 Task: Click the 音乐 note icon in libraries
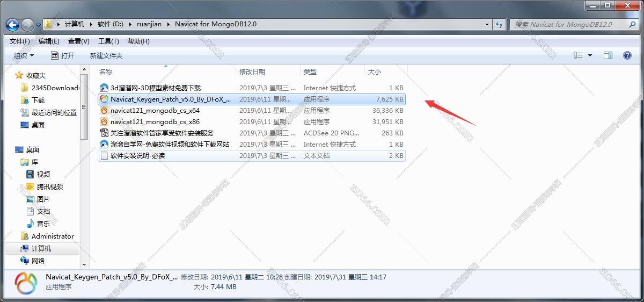[30, 224]
